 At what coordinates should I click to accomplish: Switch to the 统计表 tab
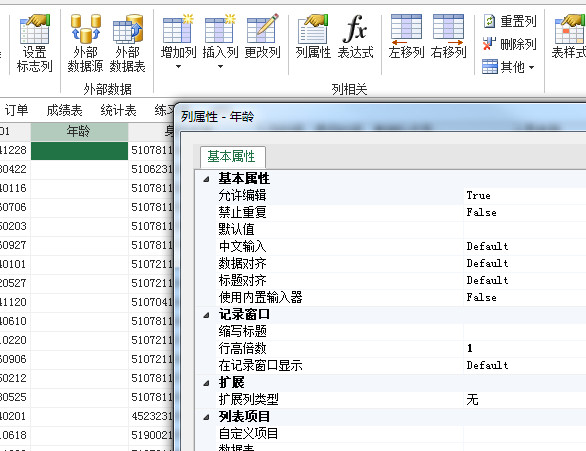(x=118, y=110)
